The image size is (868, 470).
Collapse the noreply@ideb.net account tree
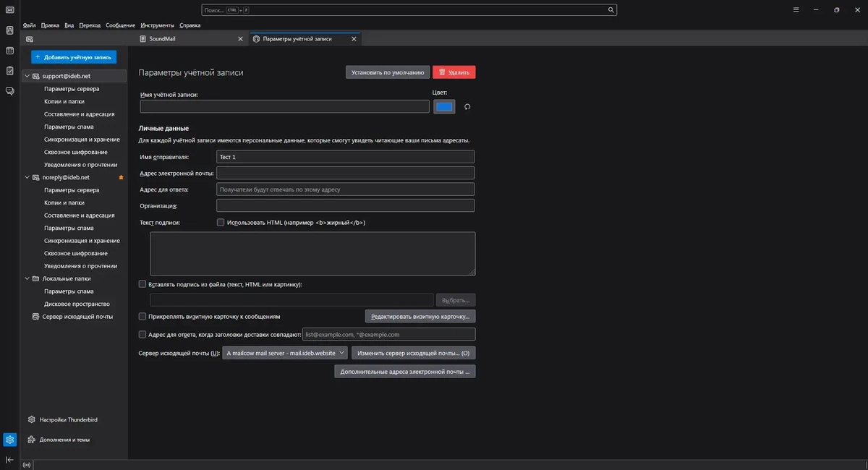[x=27, y=177]
